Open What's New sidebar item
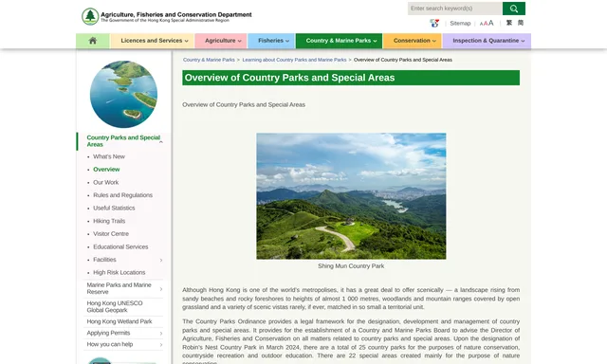Viewport: 607px width, 364px height. pos(109,156)
